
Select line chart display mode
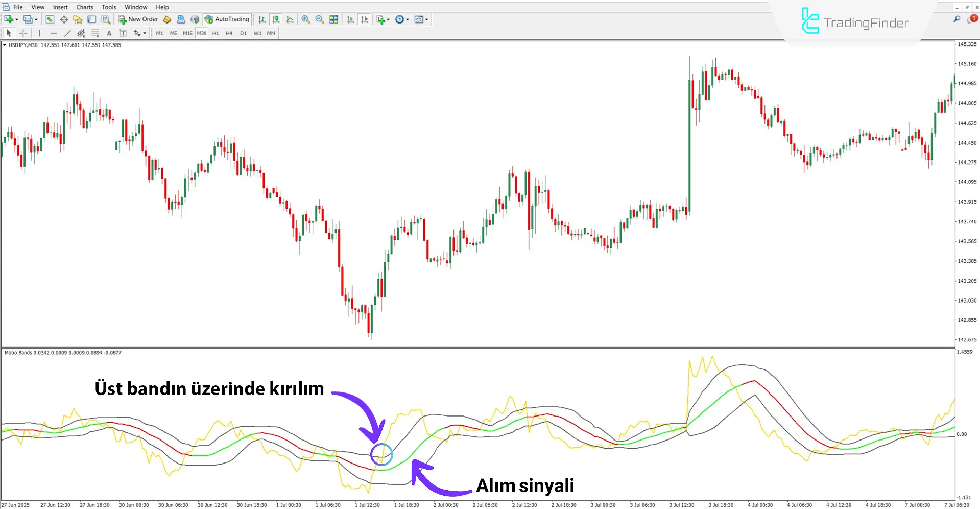290,19
